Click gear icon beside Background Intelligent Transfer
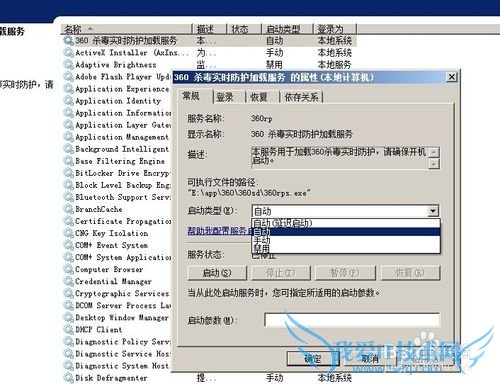This screenshot has height=384, width=500. tap(69, 149)
